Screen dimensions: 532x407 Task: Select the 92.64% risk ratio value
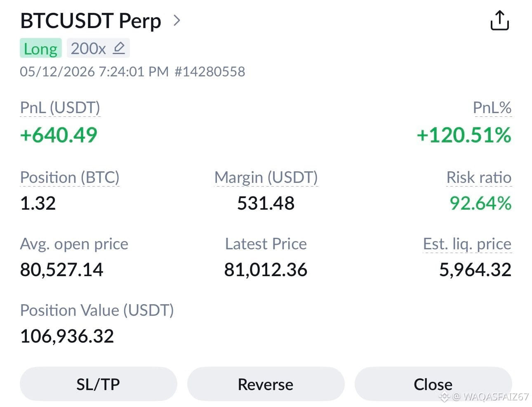pos(480,203)
